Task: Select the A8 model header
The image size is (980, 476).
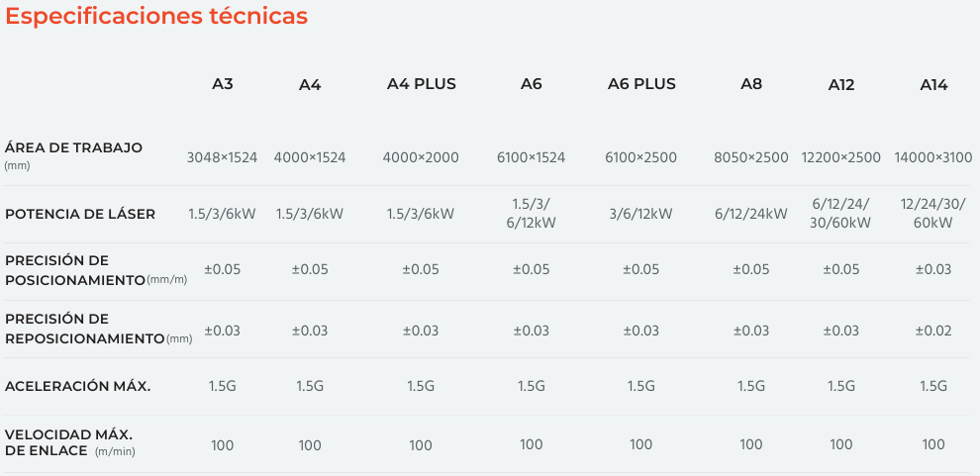Action: 751,84
